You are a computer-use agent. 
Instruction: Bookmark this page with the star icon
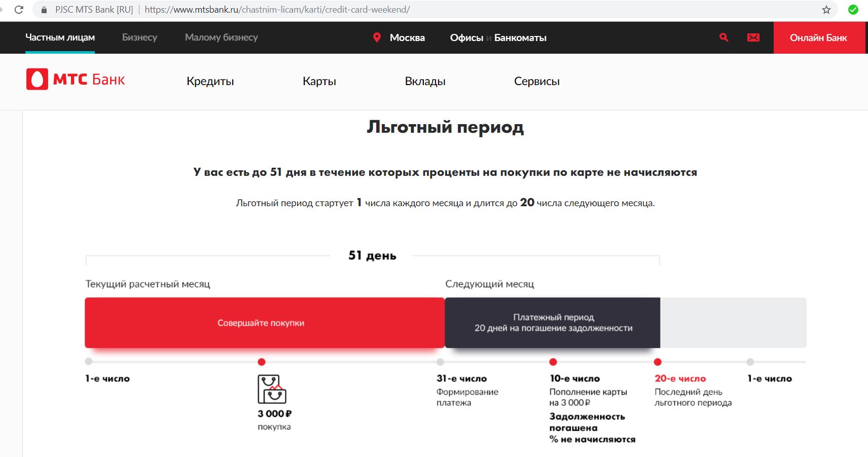click(x=826, y=10)
